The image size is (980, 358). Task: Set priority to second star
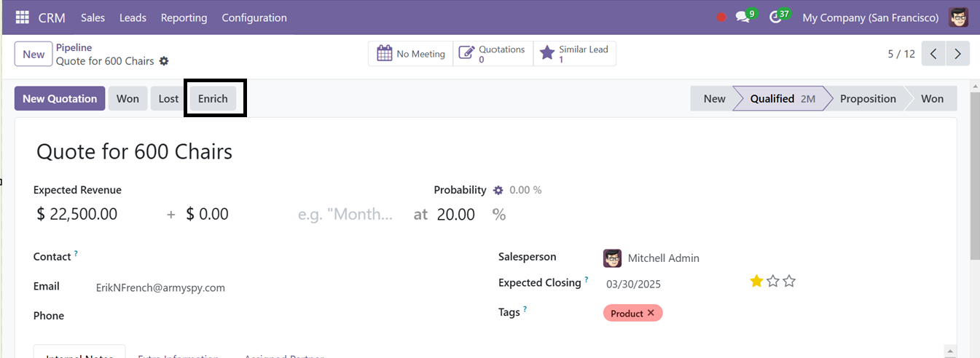pos(773,281)
